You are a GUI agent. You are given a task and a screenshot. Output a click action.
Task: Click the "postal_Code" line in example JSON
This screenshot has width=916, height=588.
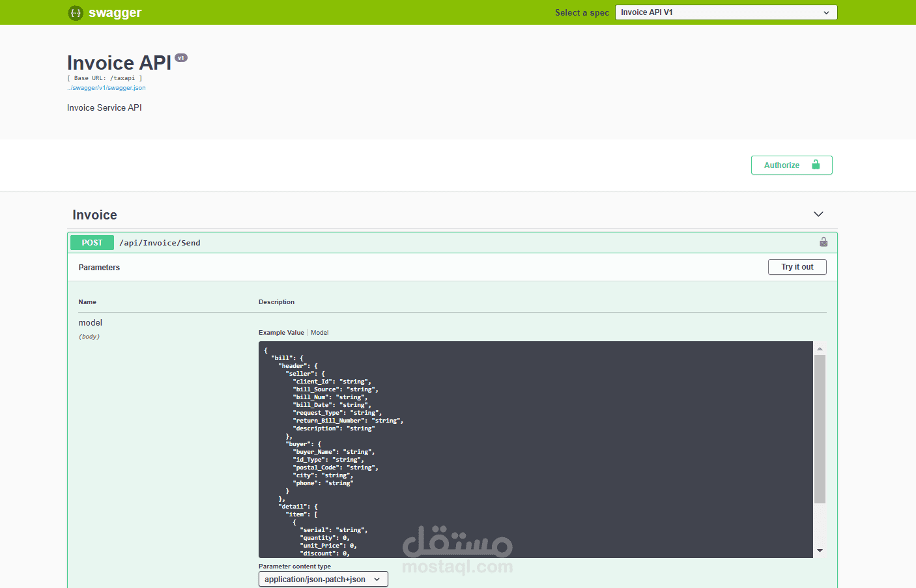click(x=336, y=468)
